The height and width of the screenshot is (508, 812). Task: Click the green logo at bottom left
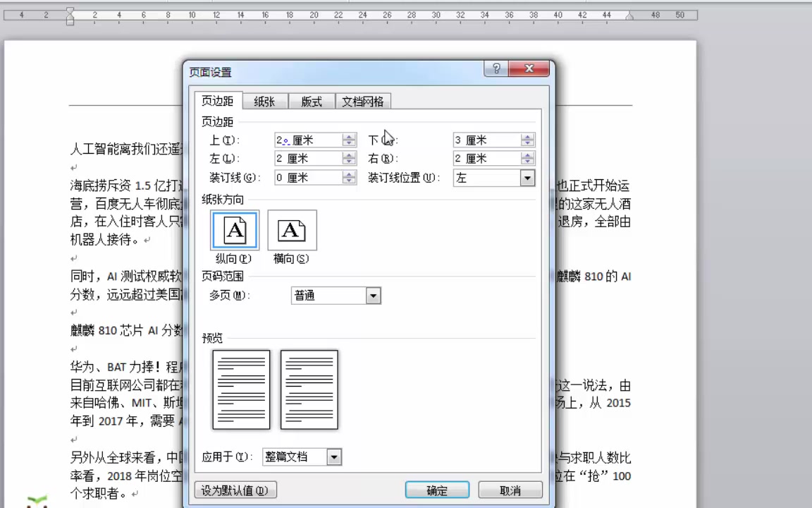[x=36, y=502]
